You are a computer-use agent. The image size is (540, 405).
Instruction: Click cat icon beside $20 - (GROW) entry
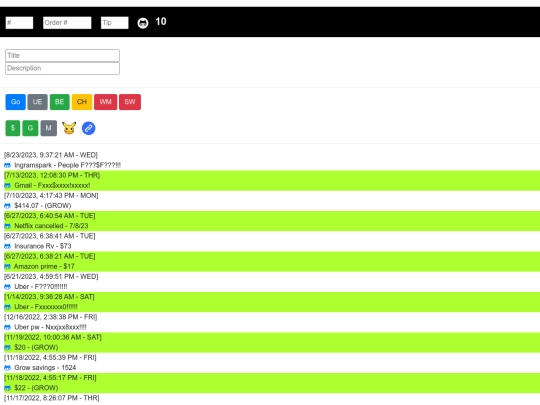coord(7,347)
